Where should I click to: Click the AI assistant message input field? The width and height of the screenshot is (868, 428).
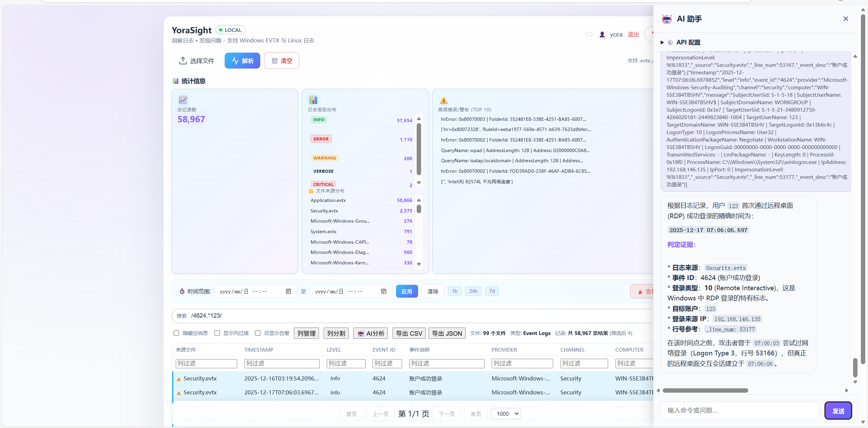pyautogui.click(x=740, y=410)
